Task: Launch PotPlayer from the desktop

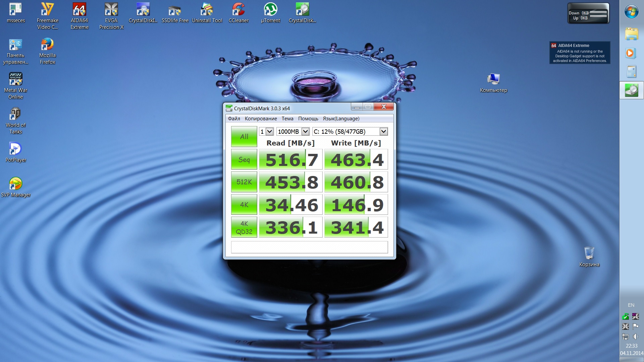Action: point(15,152)
